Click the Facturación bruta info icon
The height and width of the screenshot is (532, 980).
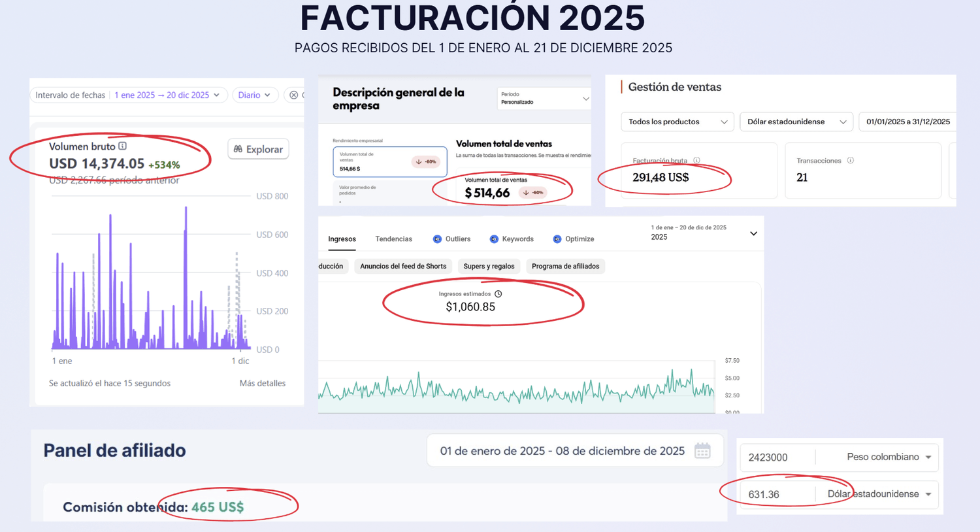pyautogui.click(x=696, y=160)
